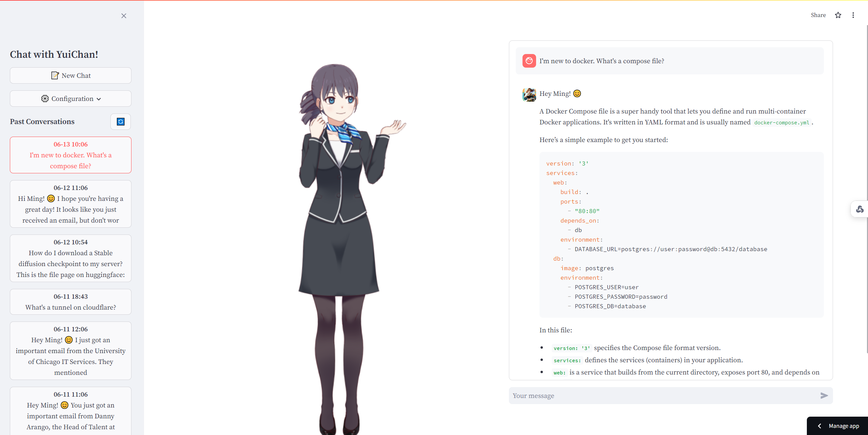Image resolution: width=868 pixels, height=435 pixels.
Task: Click the message input field
Action: [x=663, y=396]
